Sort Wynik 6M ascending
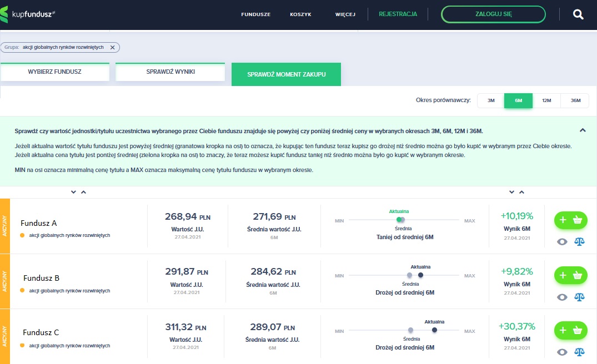 click(521, 192)
